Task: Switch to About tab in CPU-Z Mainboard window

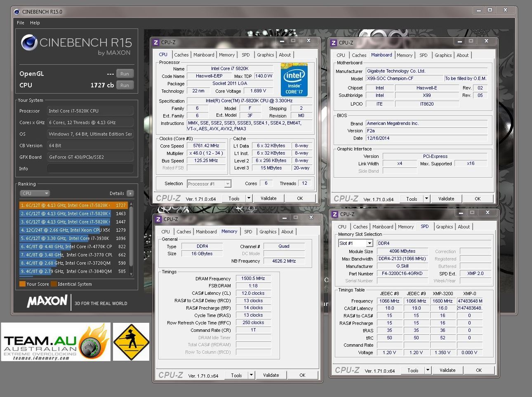Action: pyautogui.click(x=463, y=55)
